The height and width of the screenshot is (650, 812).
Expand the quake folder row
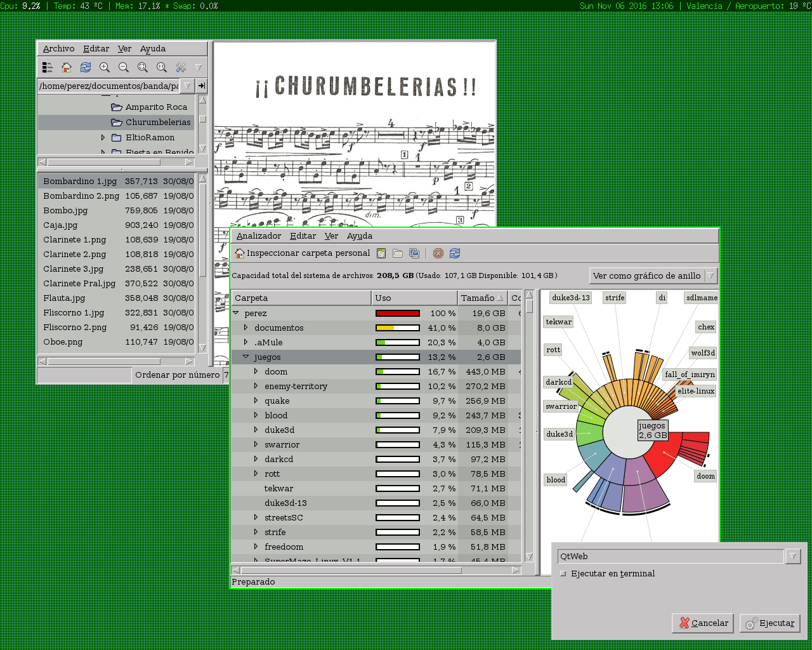tap(256, 401)
